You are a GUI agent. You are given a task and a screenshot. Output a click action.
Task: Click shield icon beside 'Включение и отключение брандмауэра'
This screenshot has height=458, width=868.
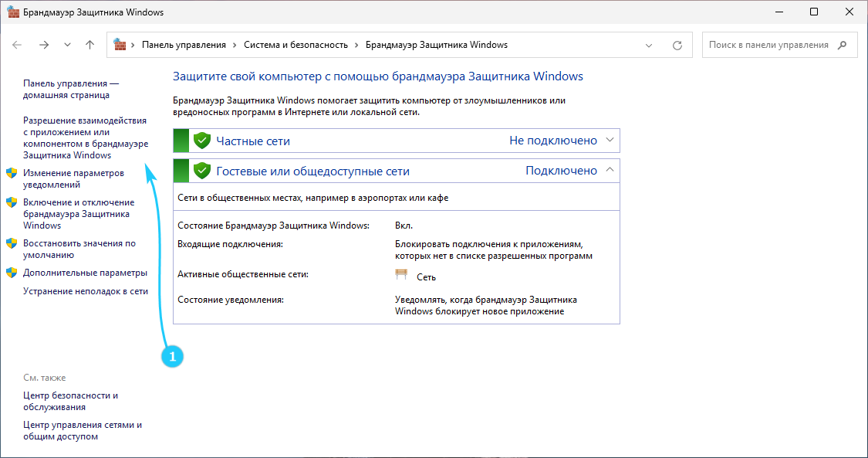tap(12, 202)
